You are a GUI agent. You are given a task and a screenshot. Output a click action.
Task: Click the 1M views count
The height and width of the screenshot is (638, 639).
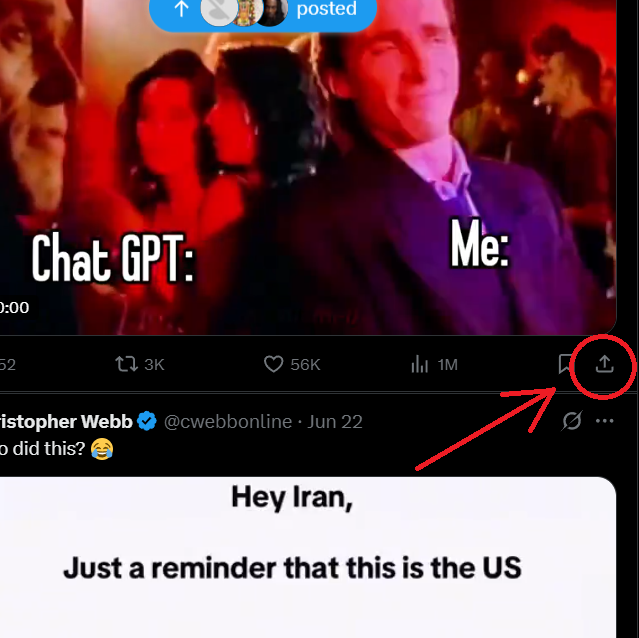point(447,365)
